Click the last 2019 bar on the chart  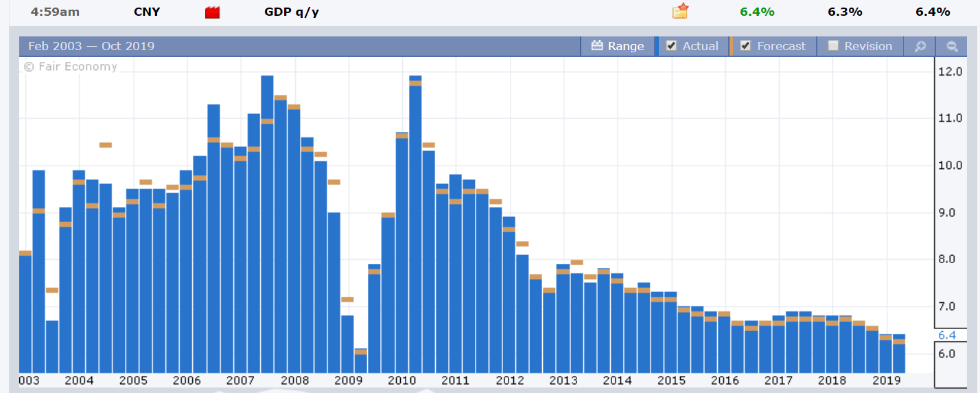tap(899, 354)
